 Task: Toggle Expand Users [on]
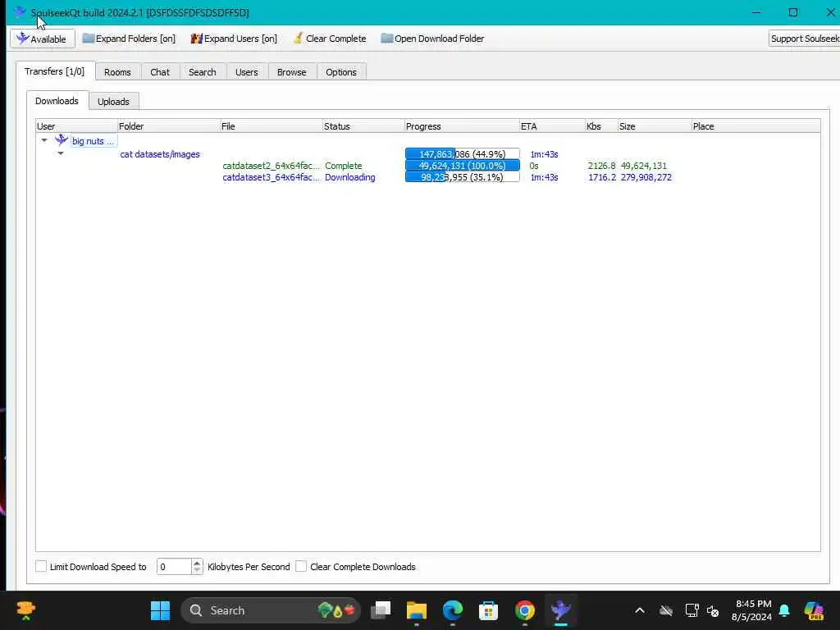click(x=234, y=39)
